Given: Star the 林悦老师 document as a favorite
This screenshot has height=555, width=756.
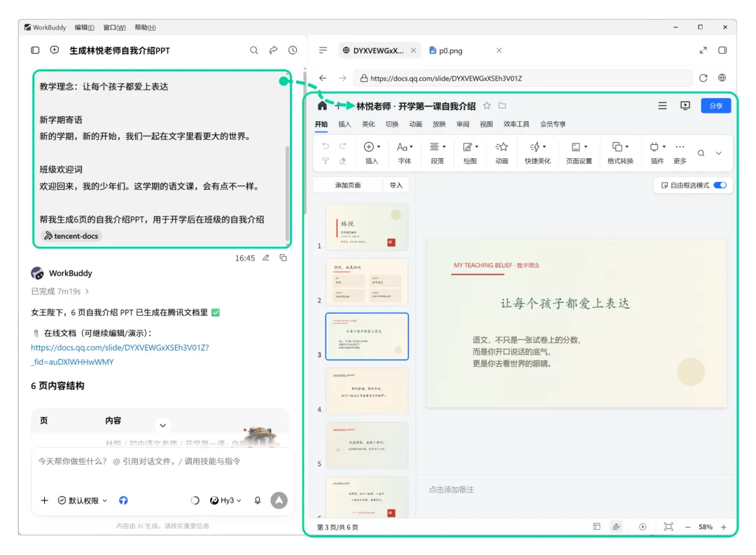Looking at the screenshot, I should pyautogui.click(x=487, y=106).
